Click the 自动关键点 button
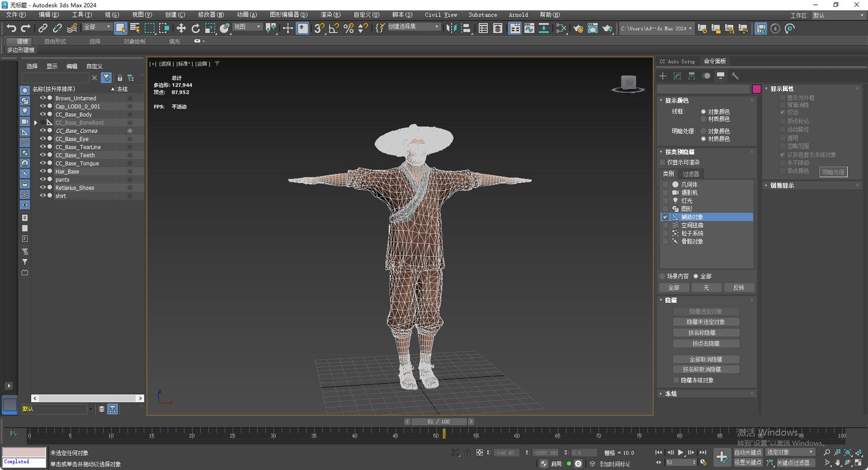The image size is (868, 470). click(748, 452)
